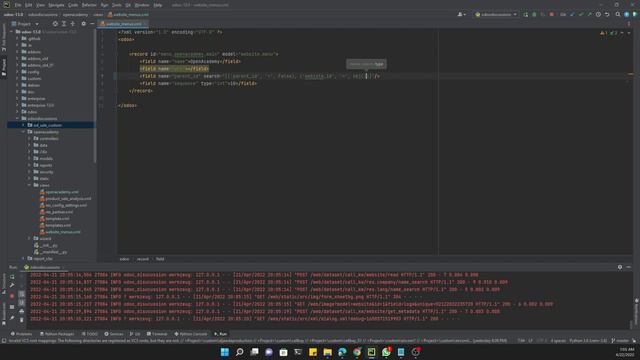Stop the running process in top toolbar
Image resolution: width=640 pixels, height=360 pixels.
[x=552, y=14]
